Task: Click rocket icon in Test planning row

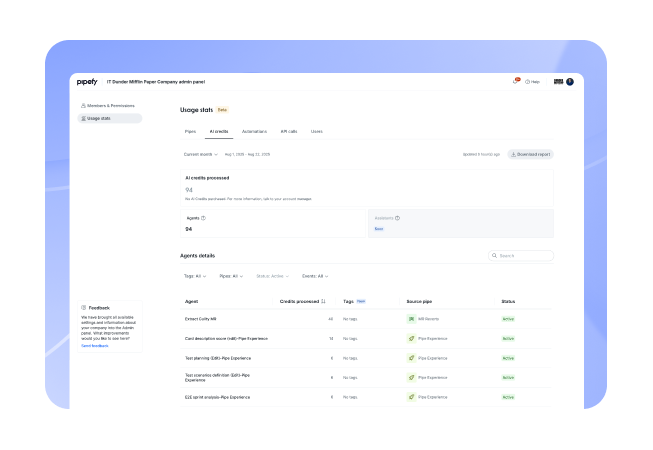Action: point(411,358)
